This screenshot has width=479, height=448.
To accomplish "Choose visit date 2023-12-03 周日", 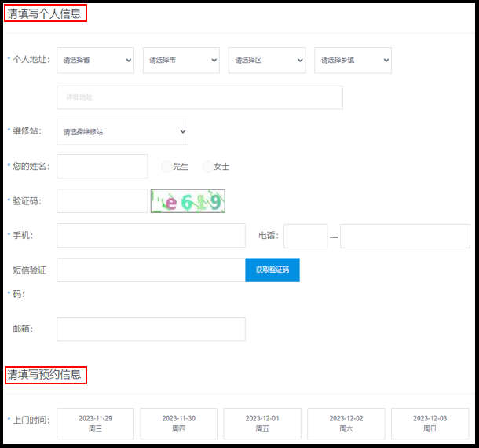I will (x=430, y=424).
